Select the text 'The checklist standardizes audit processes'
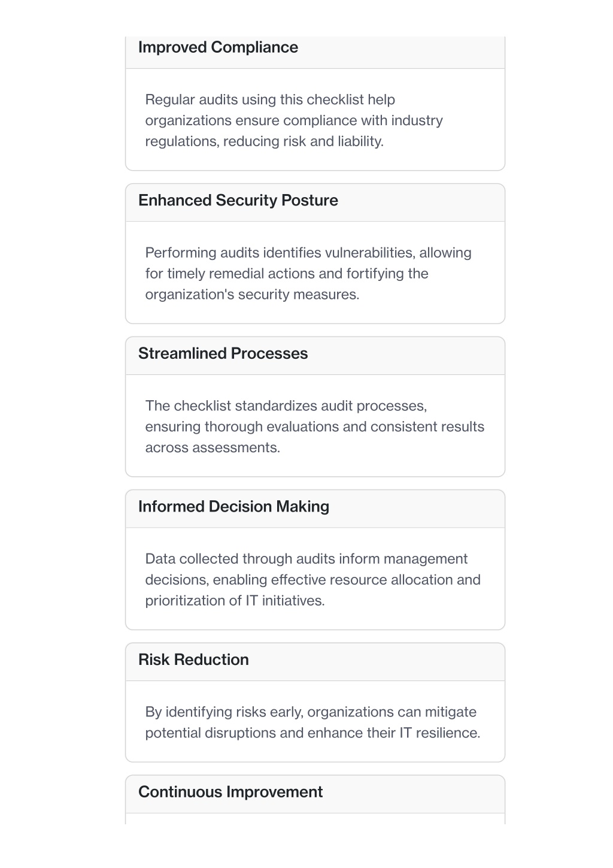This screenshot has height=868, width=613. click(x=286, y=406)
